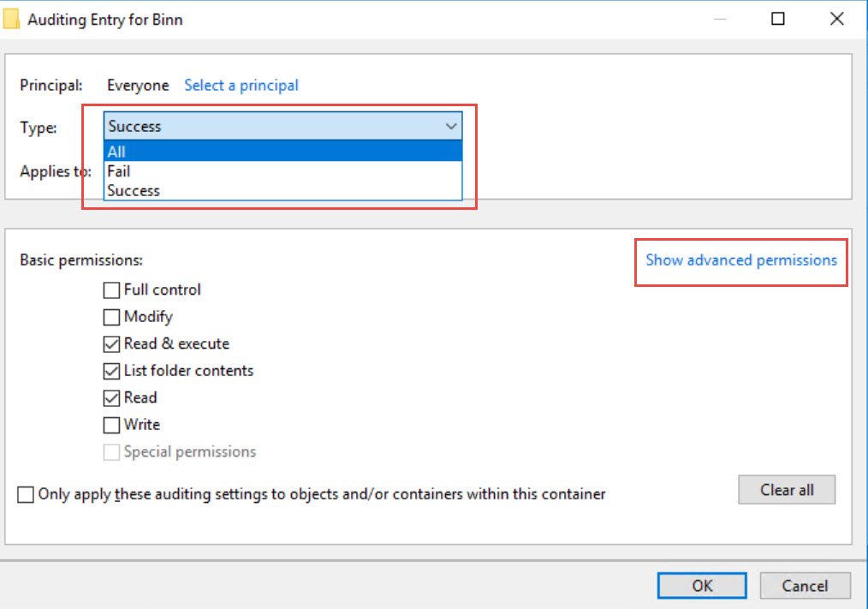Close the Auditing Entry dialog
The width and height of the screenshot is (868, 609).
pyautogui.click(x=837, y=19)
